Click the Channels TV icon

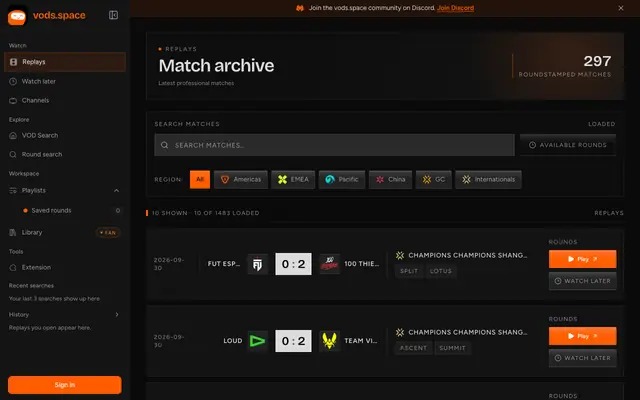tap(13, 100)
